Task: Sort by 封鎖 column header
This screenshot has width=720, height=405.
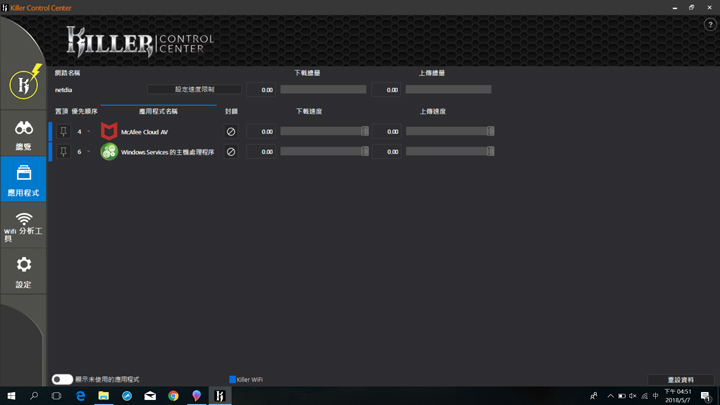Action: (x=231, y=111)
